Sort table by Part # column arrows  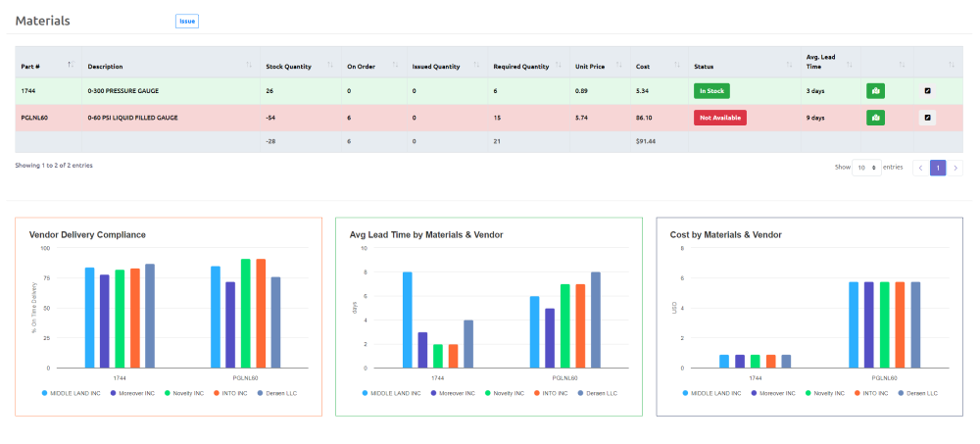point(72,65)
